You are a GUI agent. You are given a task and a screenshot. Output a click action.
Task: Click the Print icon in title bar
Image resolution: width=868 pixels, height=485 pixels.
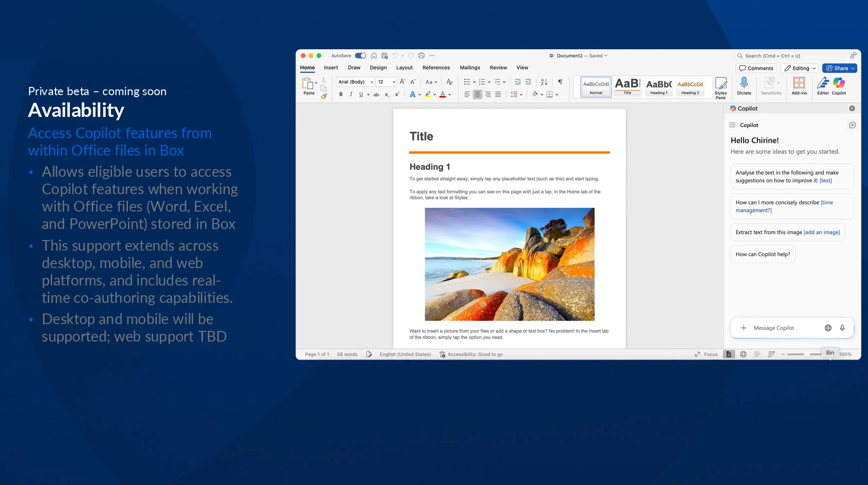pyautogui.click(x=421, y=56)
